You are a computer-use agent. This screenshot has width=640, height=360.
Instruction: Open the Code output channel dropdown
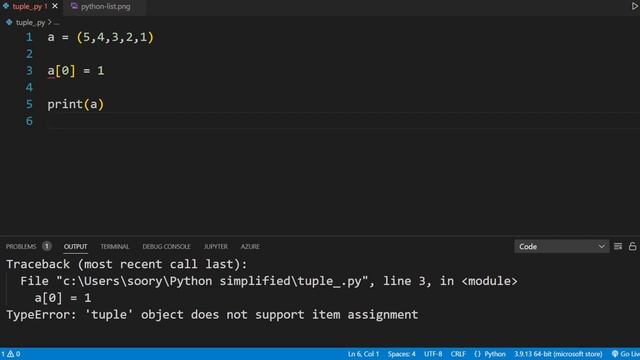(x=561, y=247)
